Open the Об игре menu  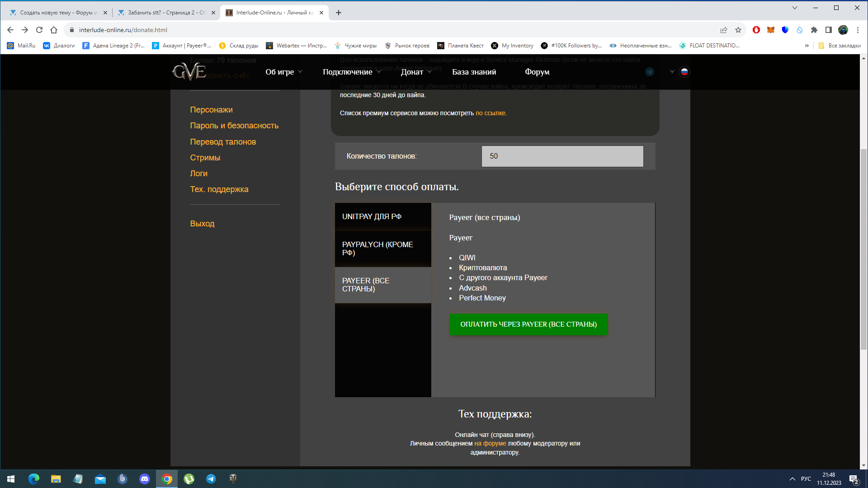coord(283,71)
